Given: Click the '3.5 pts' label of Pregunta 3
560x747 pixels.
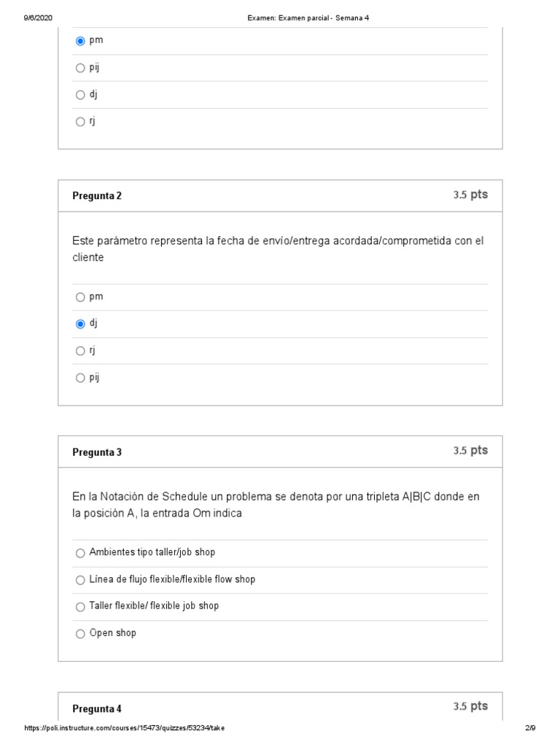Looking at the screenshot, I should tap(470, 451).
